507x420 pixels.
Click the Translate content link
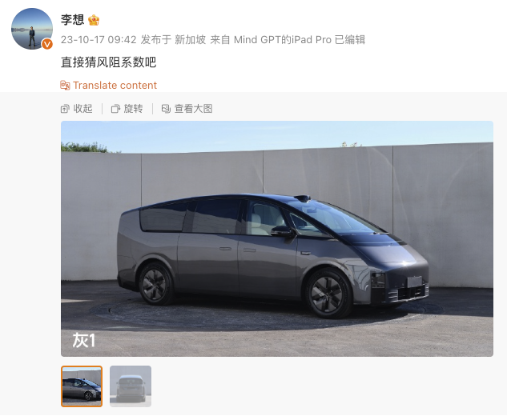coord(115,86)
